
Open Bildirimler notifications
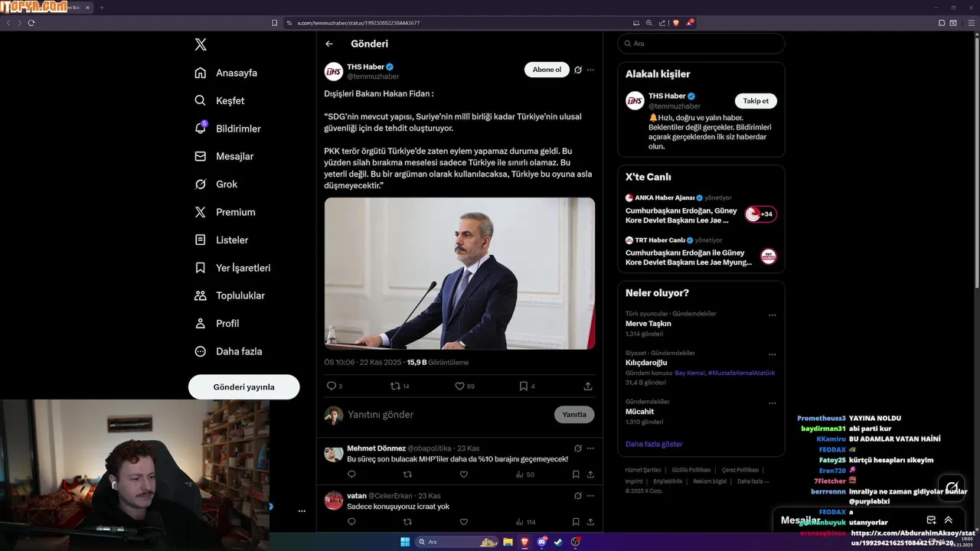tap(227, 129)
